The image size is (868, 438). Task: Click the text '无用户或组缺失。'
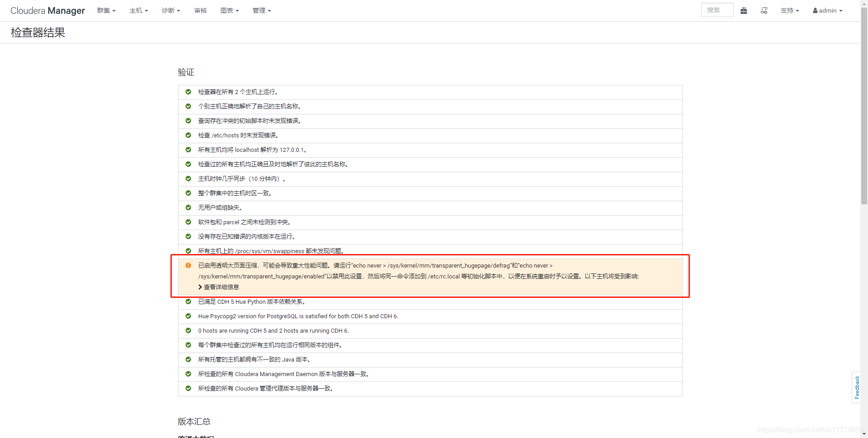pyautogui.click(x=221, y=207)
